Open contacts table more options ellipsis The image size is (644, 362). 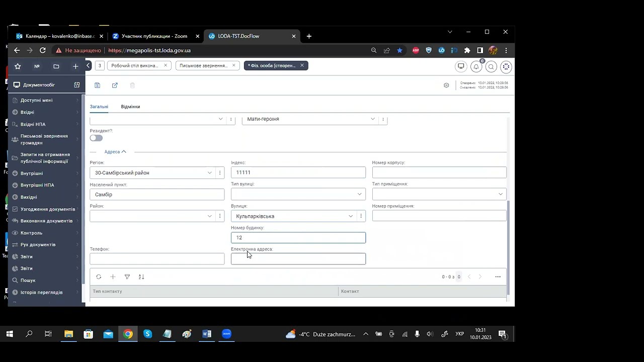498,277
